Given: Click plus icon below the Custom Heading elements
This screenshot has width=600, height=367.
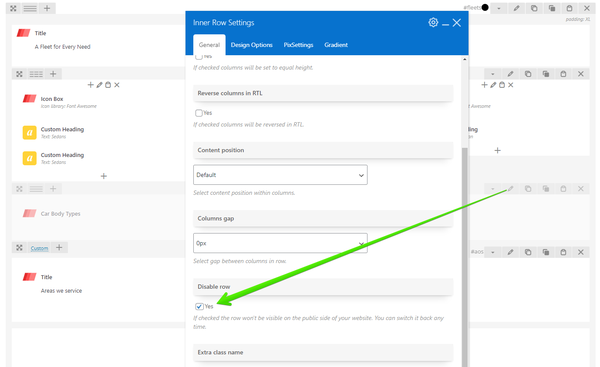Looking at the screenshot, I should (x=103, y=176).
